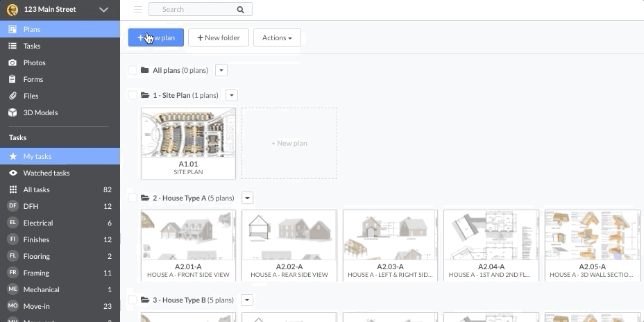Click the 1 - Site Plan folder icon

[x=145, y=95]
